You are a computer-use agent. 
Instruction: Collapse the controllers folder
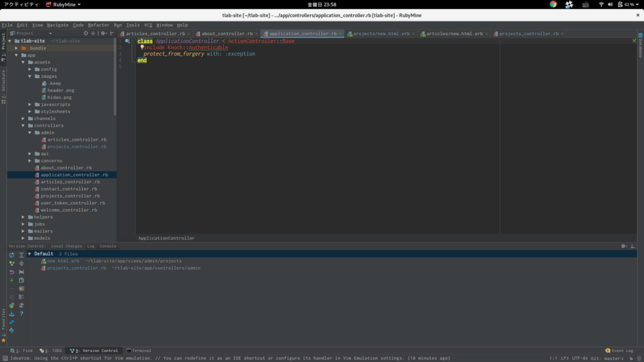(x=23, y=126)
